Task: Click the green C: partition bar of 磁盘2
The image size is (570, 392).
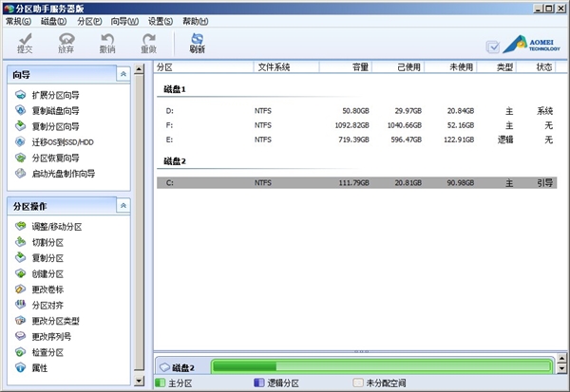Action: click(x=380, y=366)
